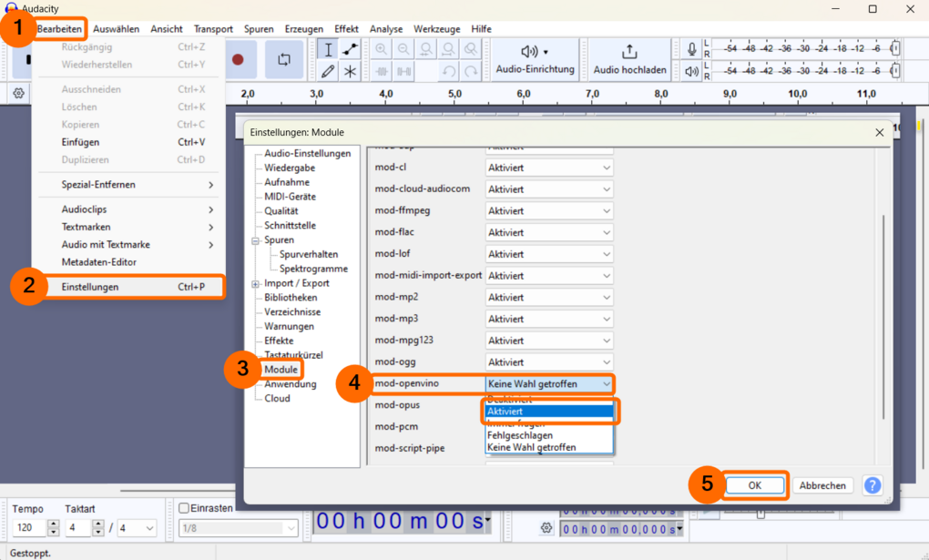Enable the Einrasten checkbox
This screenshot has height=560, width=929.
click(184, 508)
